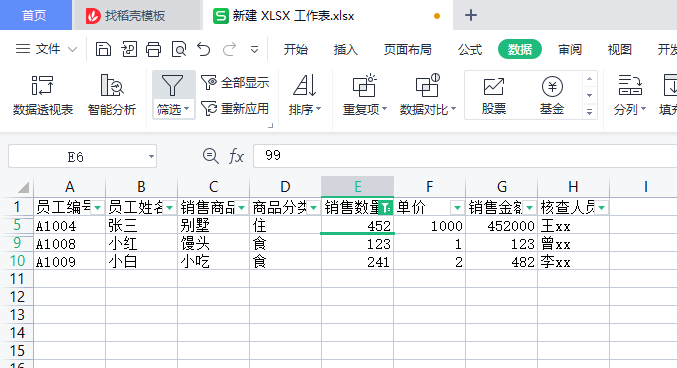The image size is (677, 368).
Task: Click cell containing 小白
Action: (x=141, y=262)
